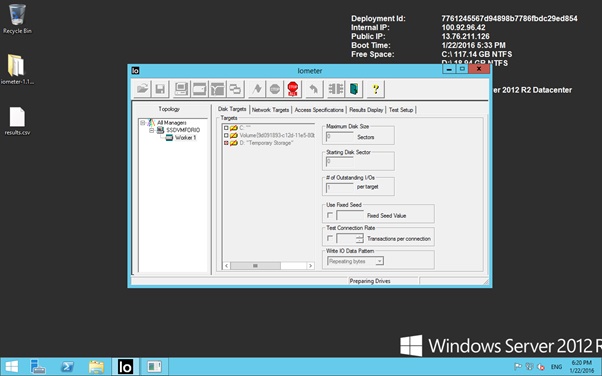Click the red Stop All sign icon
Screen dimensions: 602x376
293,89
